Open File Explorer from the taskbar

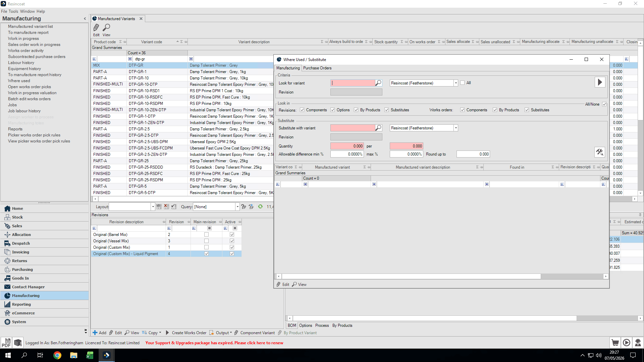[74, 355]
